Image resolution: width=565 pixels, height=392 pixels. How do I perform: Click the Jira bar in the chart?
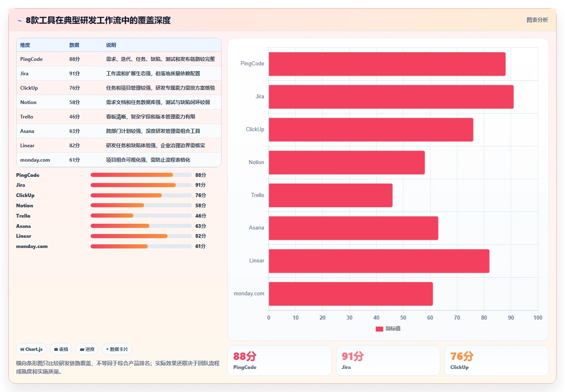[391, 97]
